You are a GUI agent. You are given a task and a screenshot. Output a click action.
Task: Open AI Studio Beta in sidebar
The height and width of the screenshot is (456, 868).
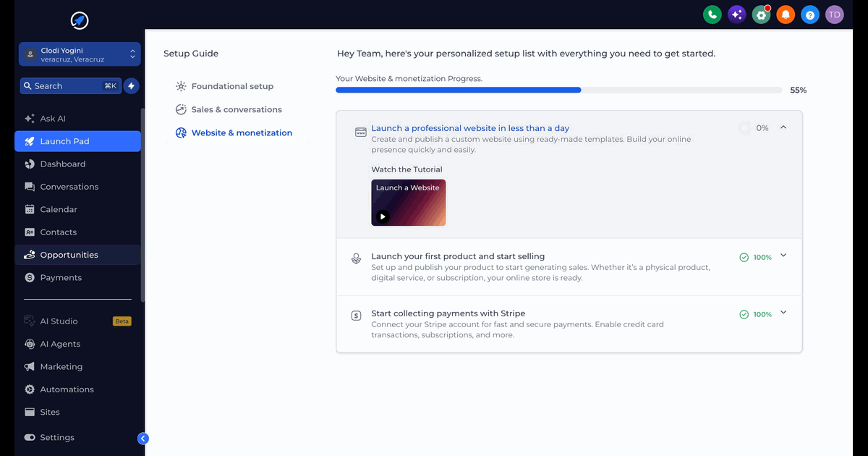77,321
